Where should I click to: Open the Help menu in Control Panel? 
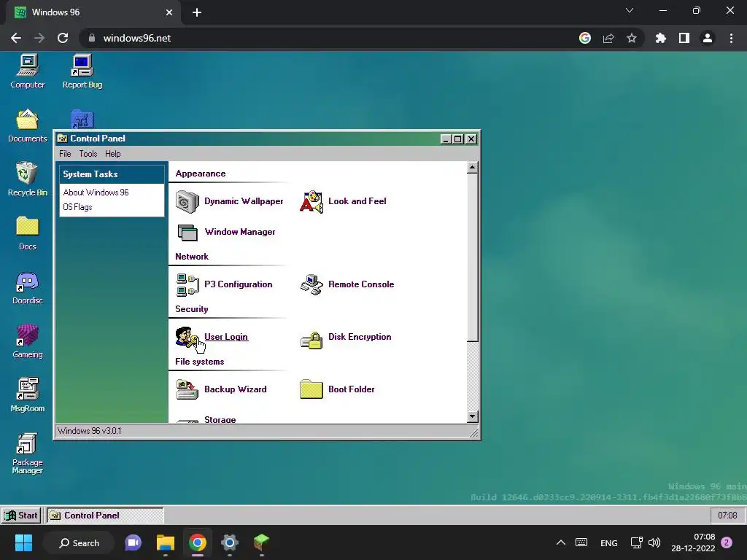point(113,154)
